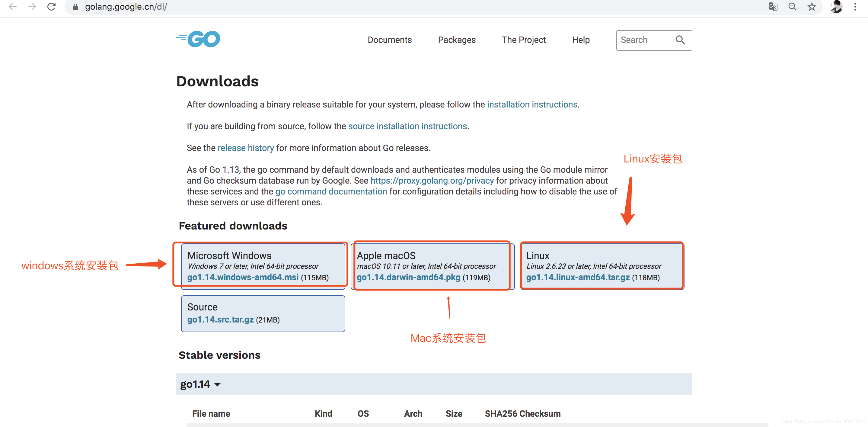Click the browser back arrow
Screen dimensions: 868x427
tap(12, 6)
